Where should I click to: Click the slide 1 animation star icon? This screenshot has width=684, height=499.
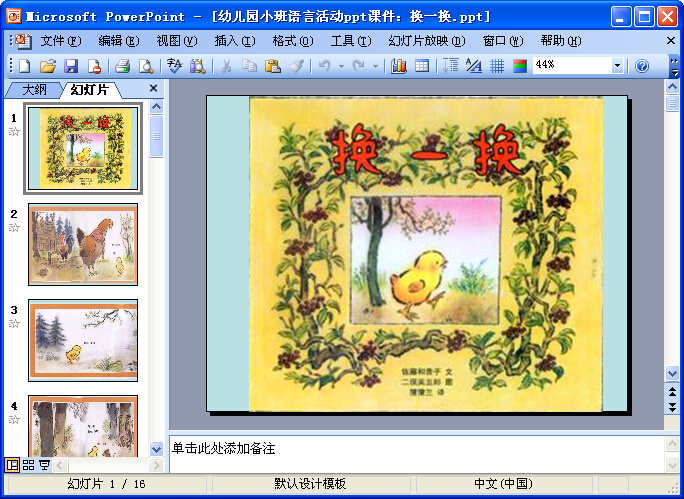pyautogui.click(x=14, y=132)
